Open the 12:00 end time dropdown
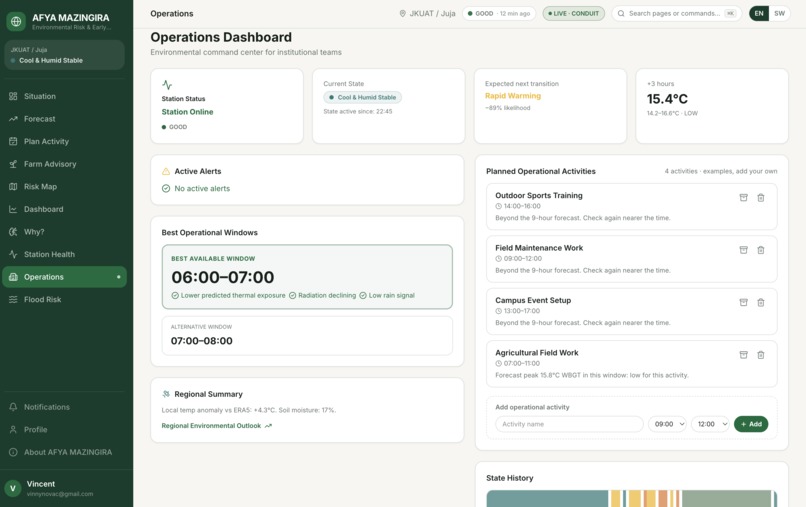The image size is (806, 507). pos(710,424)
